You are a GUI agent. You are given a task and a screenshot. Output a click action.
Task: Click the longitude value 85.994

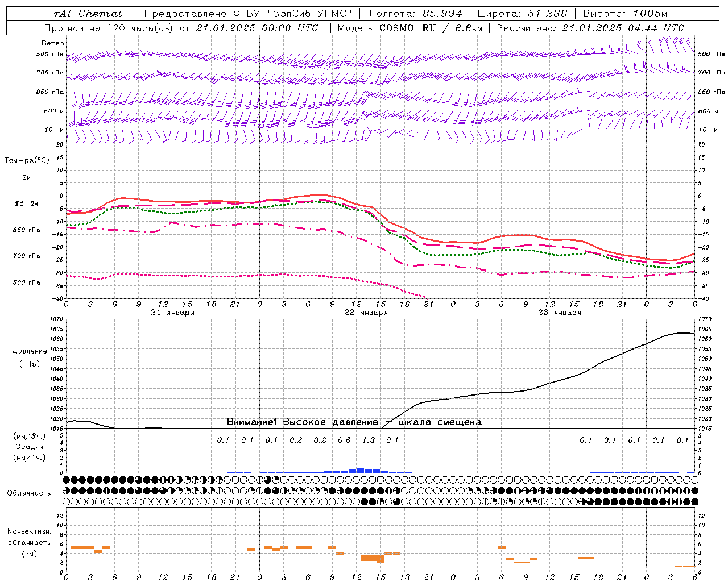(442, 14)
